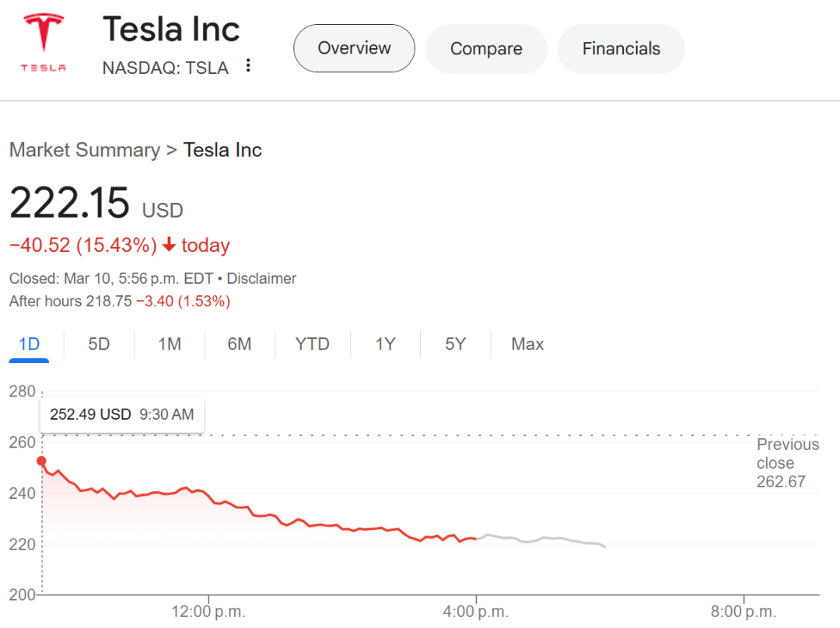Switch to the Compare tab
The height and width of the screenshot is (628, 840).
click(486, 49)
